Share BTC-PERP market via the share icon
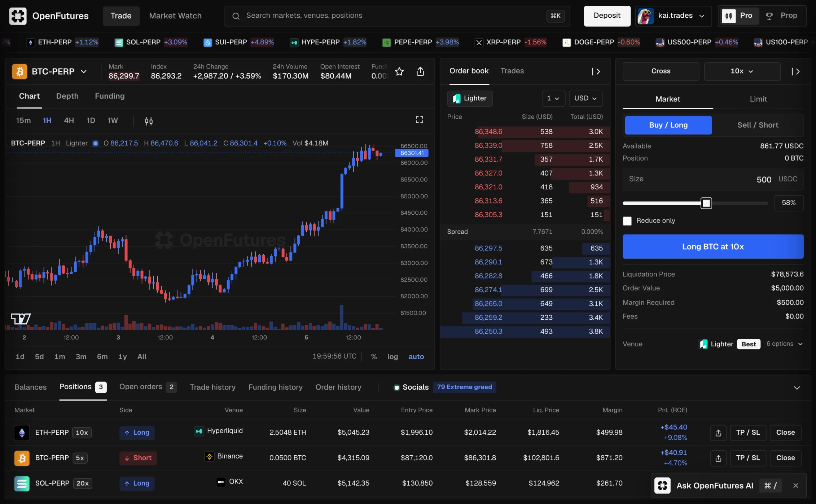Viewport: 816px width, 504px height. [x=420, y=71]
